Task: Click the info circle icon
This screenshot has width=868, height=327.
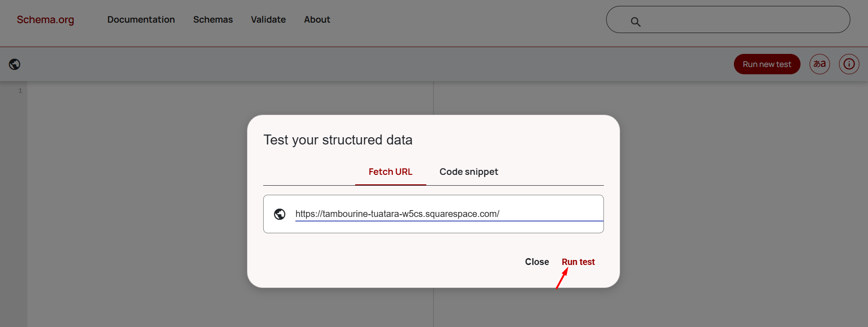Action: [x=849, y=64]
